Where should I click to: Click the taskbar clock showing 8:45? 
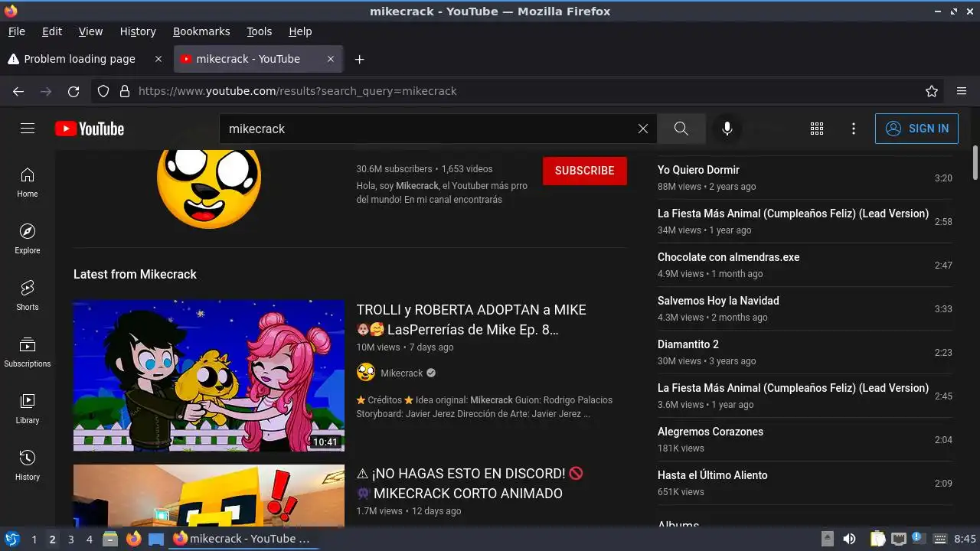pyautogui.click(x=965, y=539)
